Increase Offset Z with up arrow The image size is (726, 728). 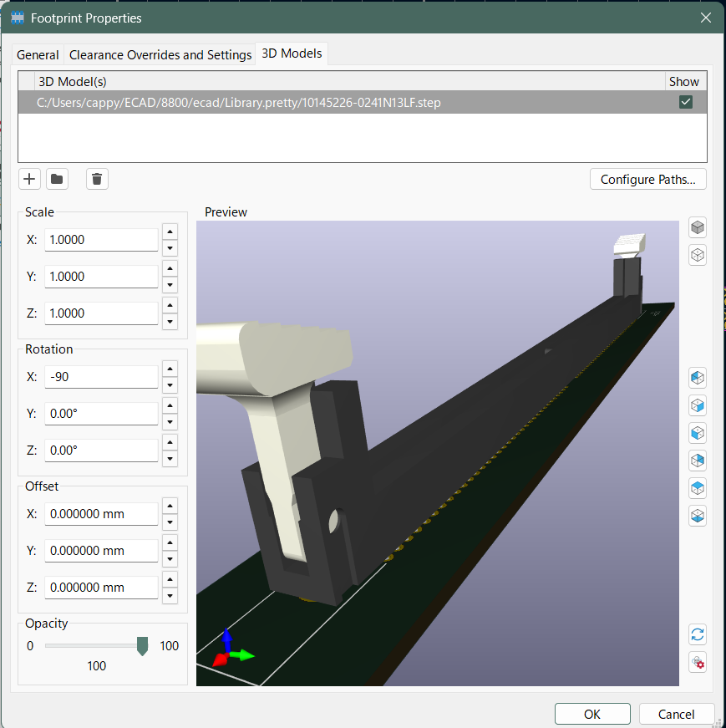(170, 580)
